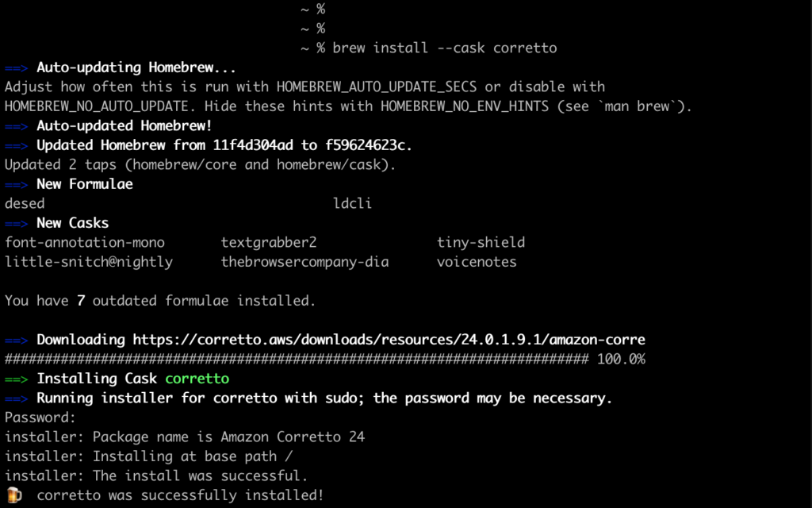Screen dimensions: 812x508
Task: Click the thebrowsercompany-dia cask entry
Action: tap(305, 262)
